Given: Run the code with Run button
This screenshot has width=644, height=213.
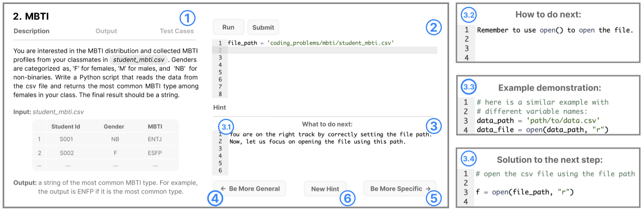Looking at the screenshot, I should [229, 27].
